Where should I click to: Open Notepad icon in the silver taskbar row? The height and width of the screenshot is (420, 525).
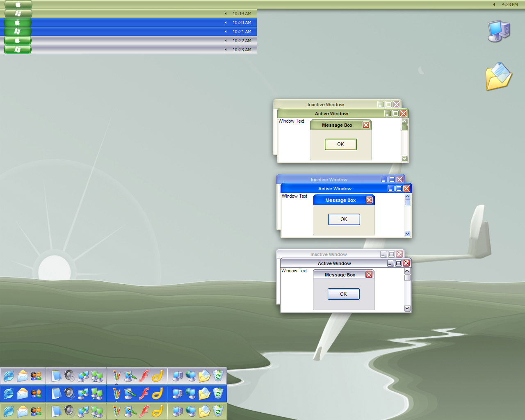point(56,376)
